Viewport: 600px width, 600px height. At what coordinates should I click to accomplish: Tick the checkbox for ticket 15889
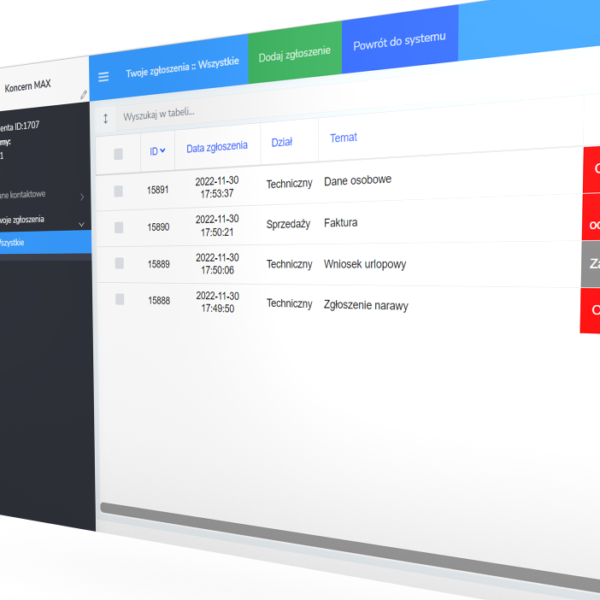118,264
